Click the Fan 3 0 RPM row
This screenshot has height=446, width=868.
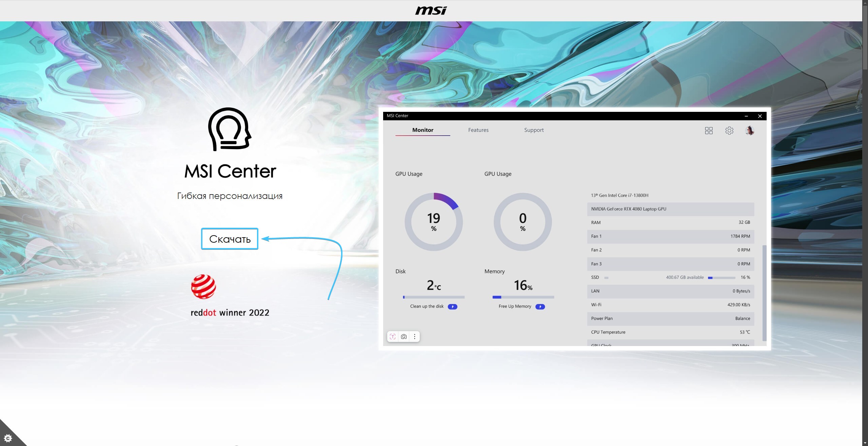(x=670, y=264)
